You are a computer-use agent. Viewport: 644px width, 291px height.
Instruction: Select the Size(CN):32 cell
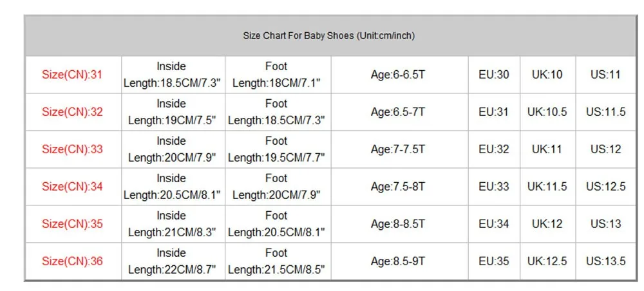[x=73, y=112]
